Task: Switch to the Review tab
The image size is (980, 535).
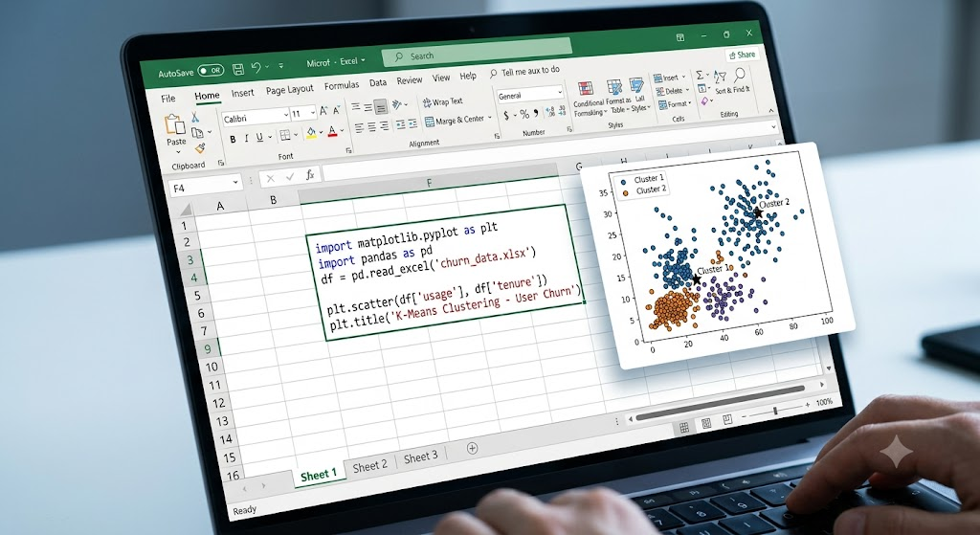Action: (x=409, y=80)
